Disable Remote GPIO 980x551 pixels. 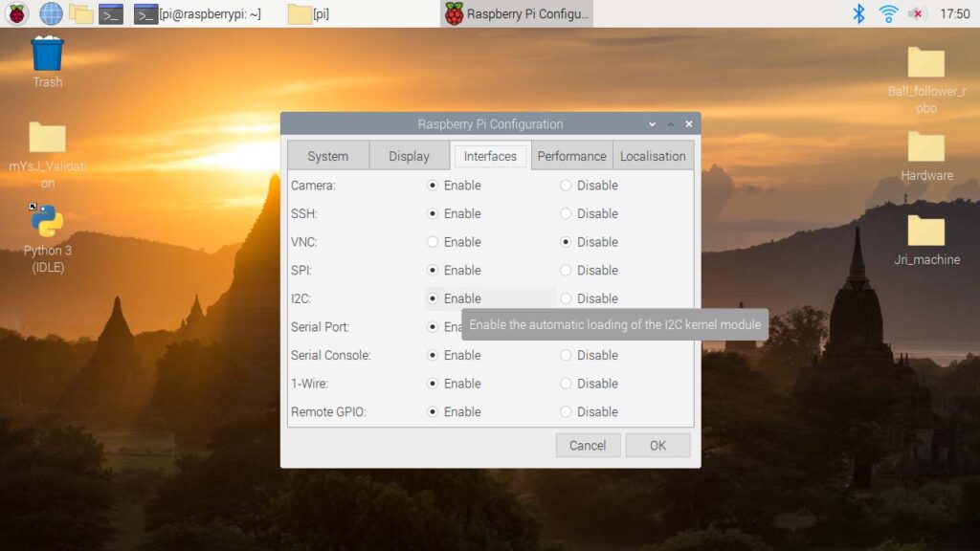[566, 411]
